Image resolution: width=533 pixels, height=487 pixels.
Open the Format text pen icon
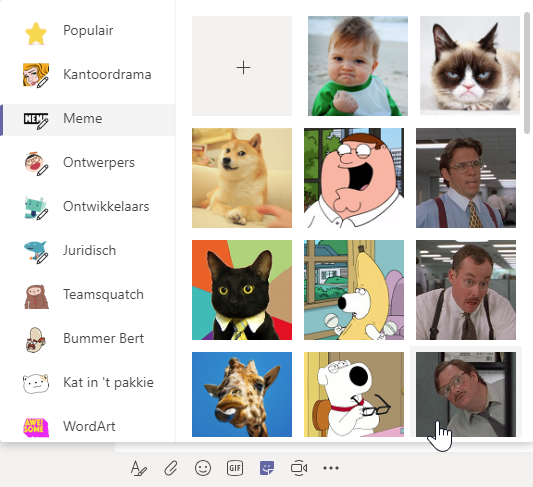click(x=138, y=468)
